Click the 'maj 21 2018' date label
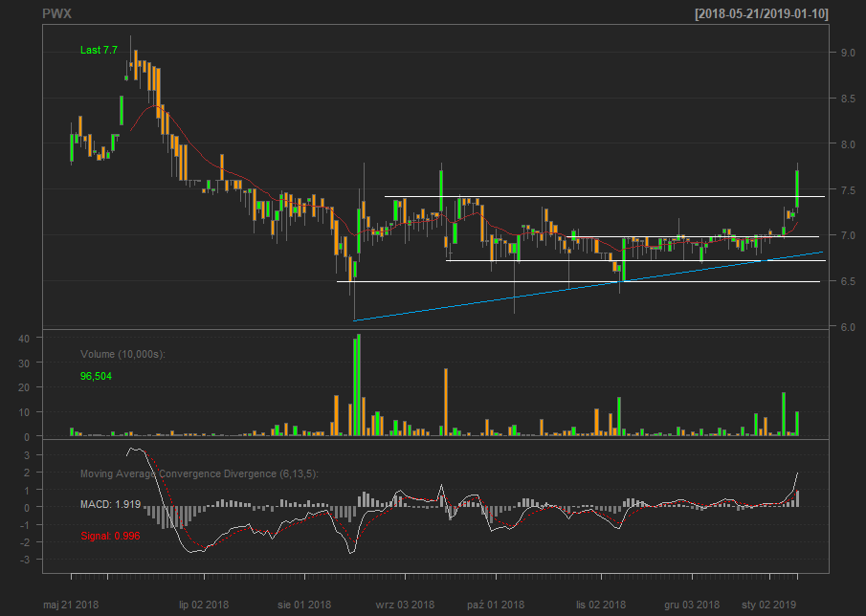Image resolution: width=866 pixels, height=616 pixels. [71, 605]
